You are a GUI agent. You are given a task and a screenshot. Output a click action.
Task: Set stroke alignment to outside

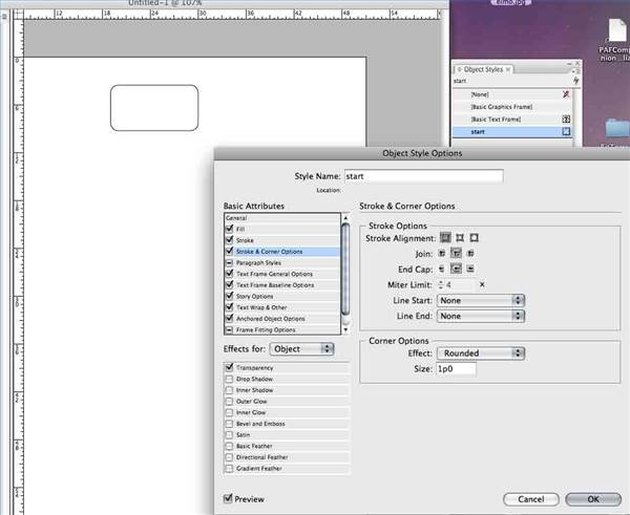474,238
